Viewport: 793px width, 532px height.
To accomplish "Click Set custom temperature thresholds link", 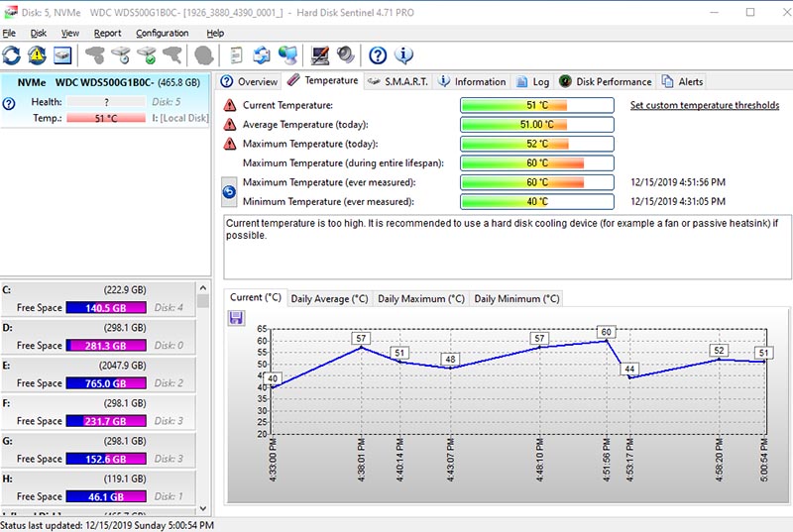I will click(x=705, y=105).
